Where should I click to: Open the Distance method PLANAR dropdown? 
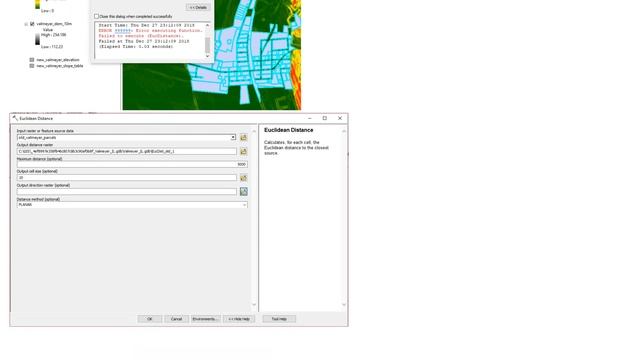[244, 205]
